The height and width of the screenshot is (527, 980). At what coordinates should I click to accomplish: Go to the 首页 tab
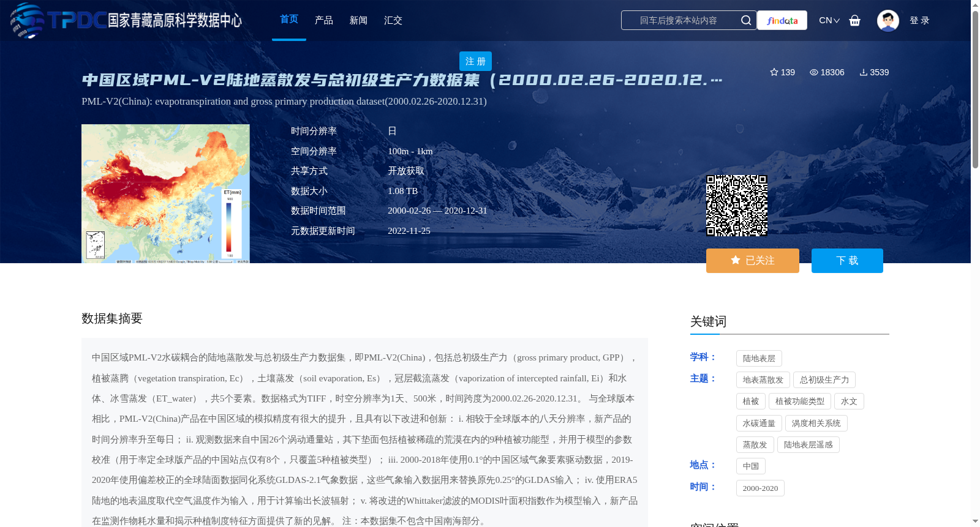click(289, 20)
